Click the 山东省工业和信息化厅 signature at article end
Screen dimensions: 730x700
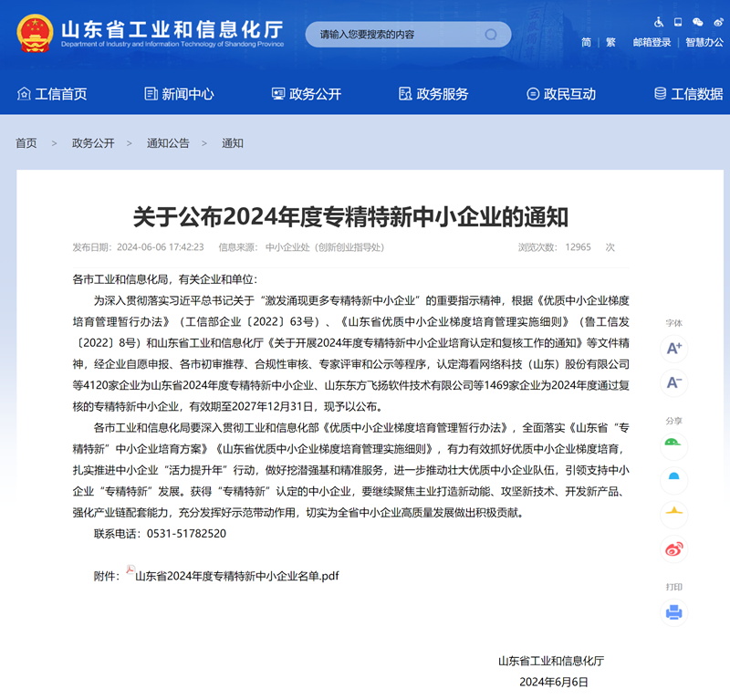(551, 661)
